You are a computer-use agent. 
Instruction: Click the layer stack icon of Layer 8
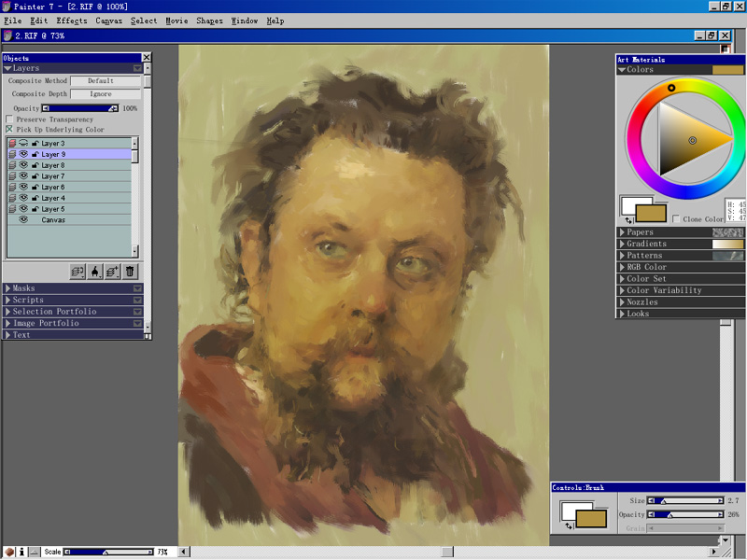[x=12, y=165]
